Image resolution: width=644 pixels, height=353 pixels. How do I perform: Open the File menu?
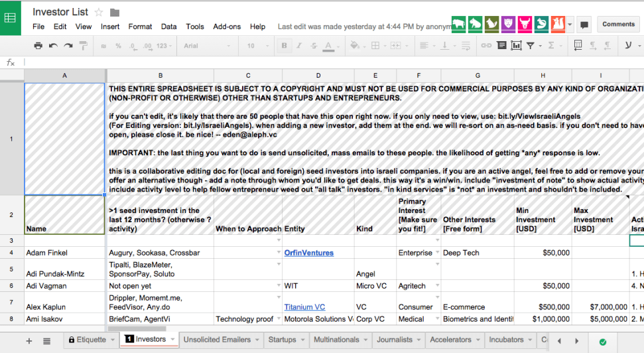pyautogui.click(x=38, y=27)
